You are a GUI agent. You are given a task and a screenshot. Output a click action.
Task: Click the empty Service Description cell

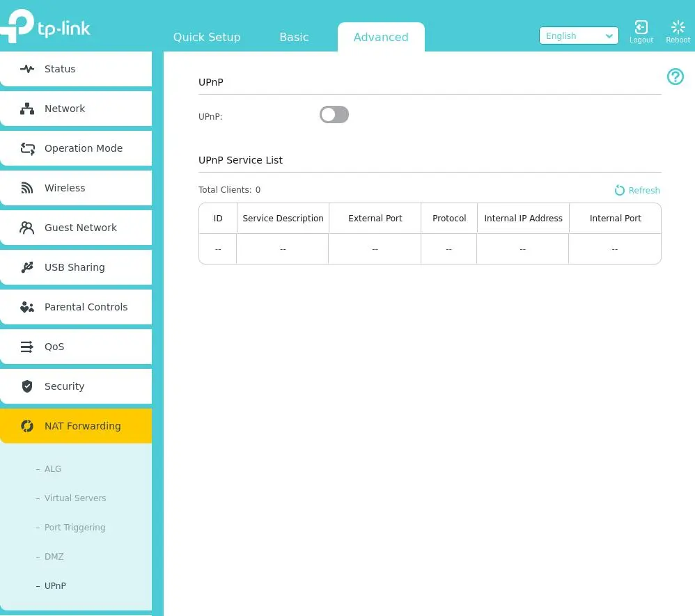[x=283, y=249]
